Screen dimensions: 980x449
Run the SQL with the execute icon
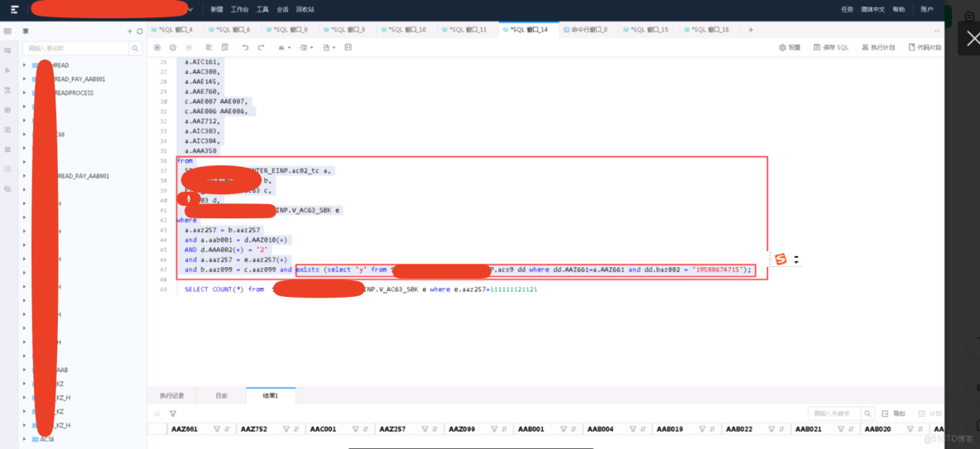coord(157,47)
